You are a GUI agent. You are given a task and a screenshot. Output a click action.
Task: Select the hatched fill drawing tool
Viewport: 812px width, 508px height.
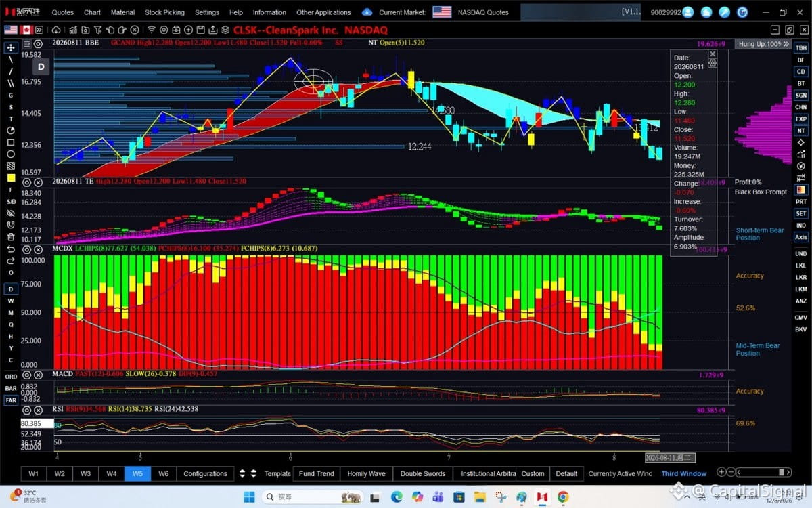11,166
